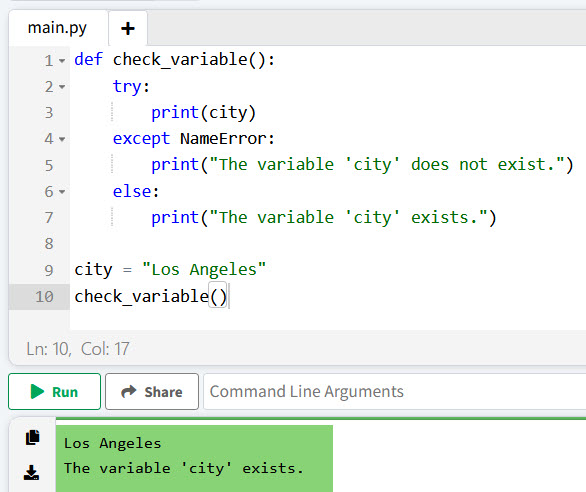The image size is (586, 492).
Task: Click the 'Ln: 10, Col: 17' status text
Action: pyautogui.click(x=78, y=349)
